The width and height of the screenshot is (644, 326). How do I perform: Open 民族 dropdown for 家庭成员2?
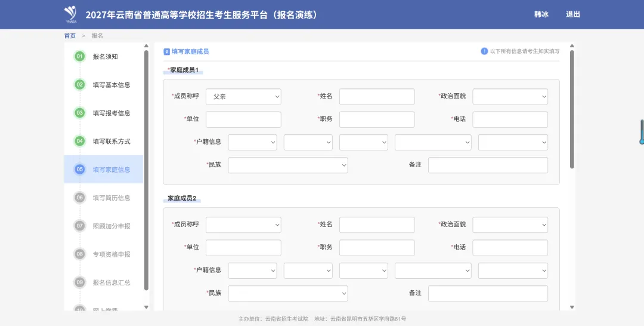[288, 294]
